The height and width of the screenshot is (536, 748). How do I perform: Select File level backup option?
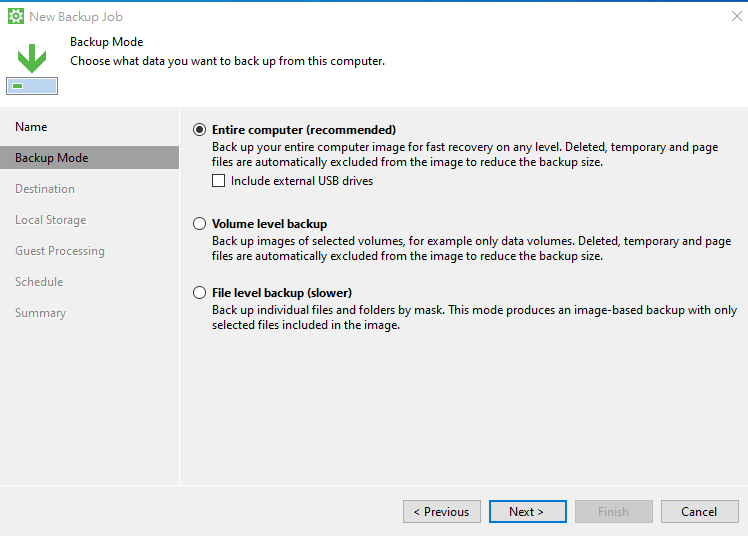pyautogui.click(x=200, y=293)
